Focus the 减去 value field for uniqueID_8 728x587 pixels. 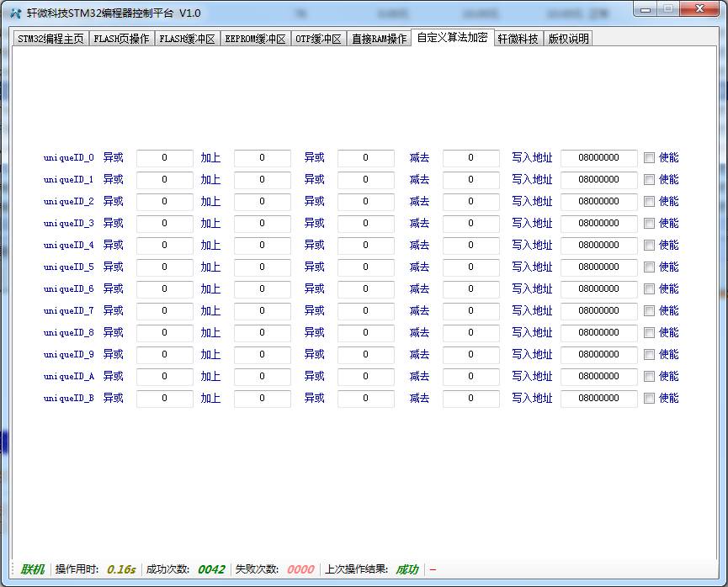click(470, 333)
